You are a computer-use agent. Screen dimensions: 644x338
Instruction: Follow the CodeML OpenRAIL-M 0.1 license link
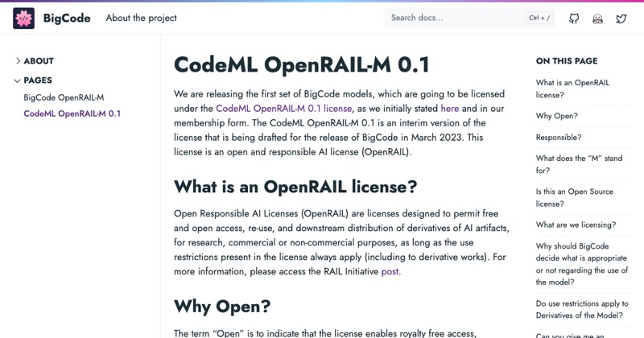click(x=284, y=109)
